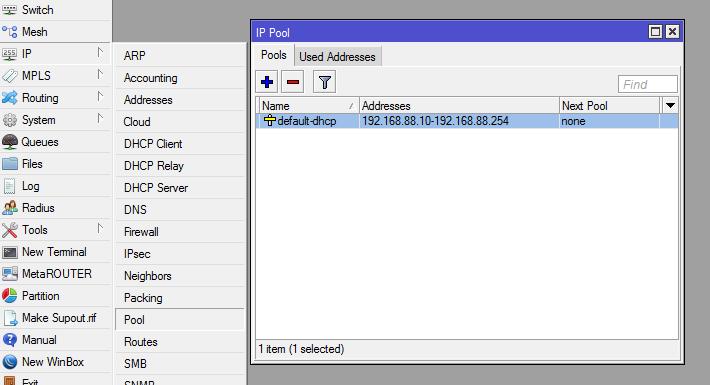Open Cloud from the IP submenu

[180, 122]
